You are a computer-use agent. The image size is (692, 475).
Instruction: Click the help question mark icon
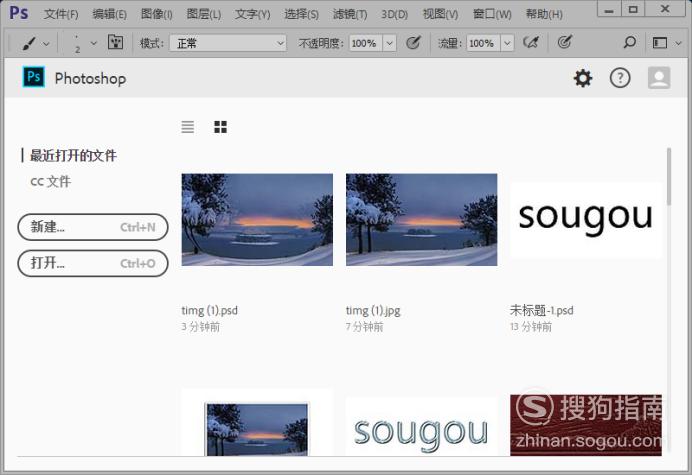point(620,78)
